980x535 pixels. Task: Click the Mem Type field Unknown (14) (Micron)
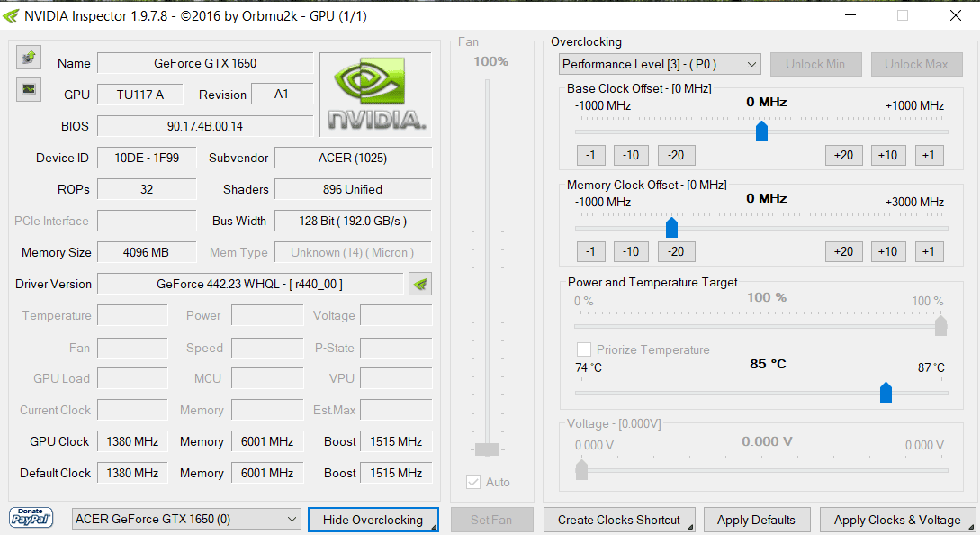coord(353,252)
